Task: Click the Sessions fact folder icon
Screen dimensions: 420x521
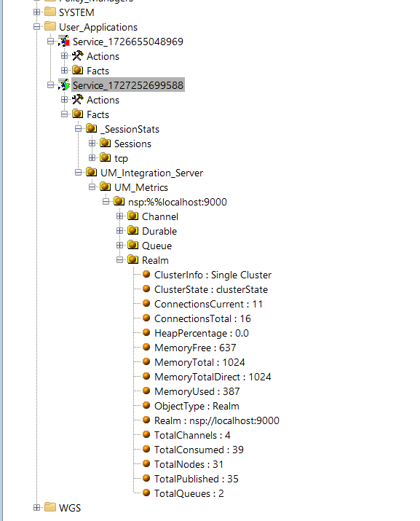Action: point(106,144)
